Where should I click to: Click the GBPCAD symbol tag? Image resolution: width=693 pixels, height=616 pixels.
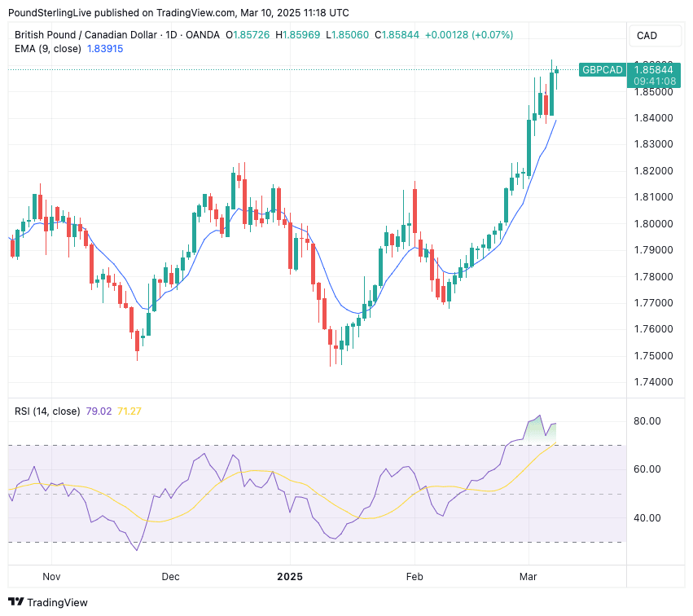pos(603,70)
